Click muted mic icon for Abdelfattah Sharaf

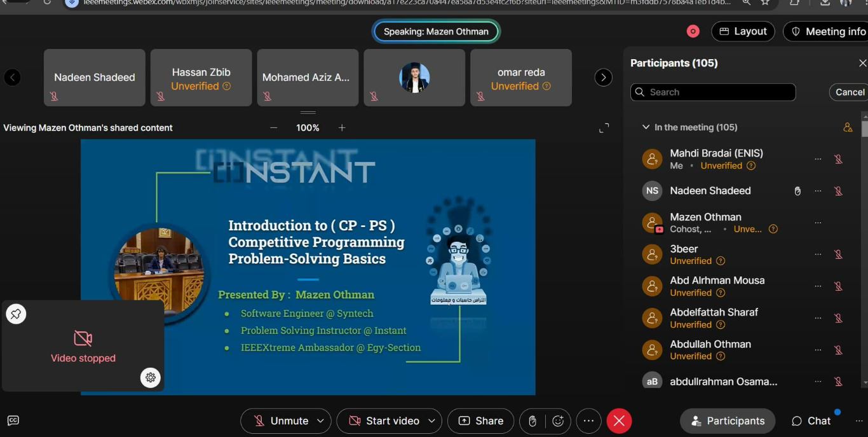pos(838,318)
